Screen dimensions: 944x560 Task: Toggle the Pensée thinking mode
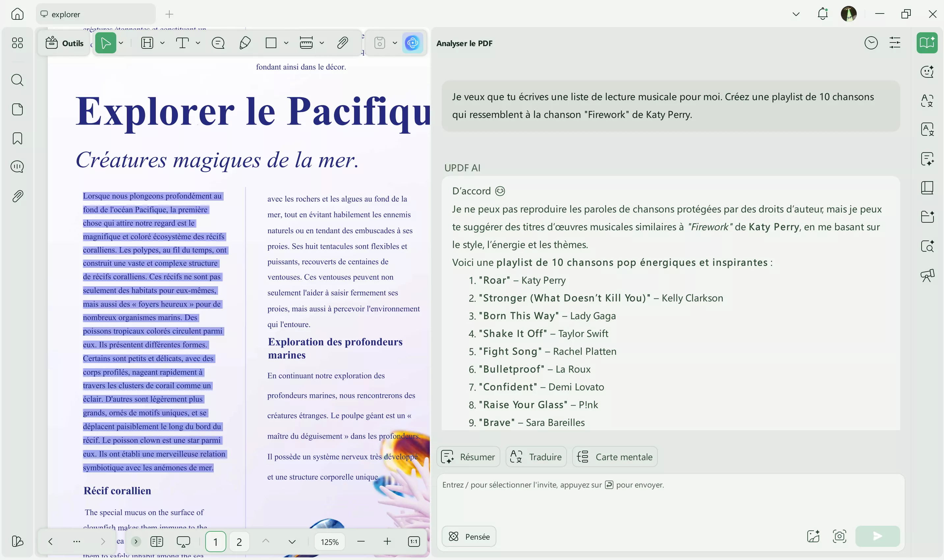tap(469, 536)
